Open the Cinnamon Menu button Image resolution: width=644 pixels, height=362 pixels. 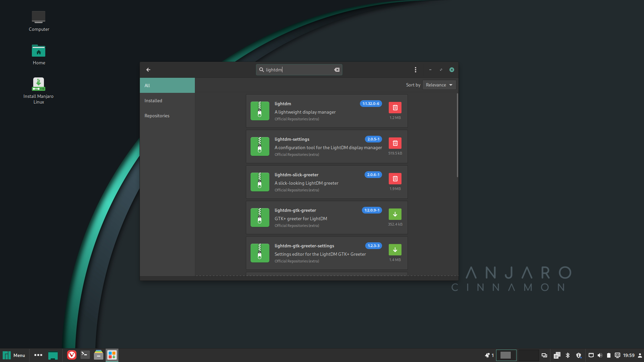[x=14, y=355]
